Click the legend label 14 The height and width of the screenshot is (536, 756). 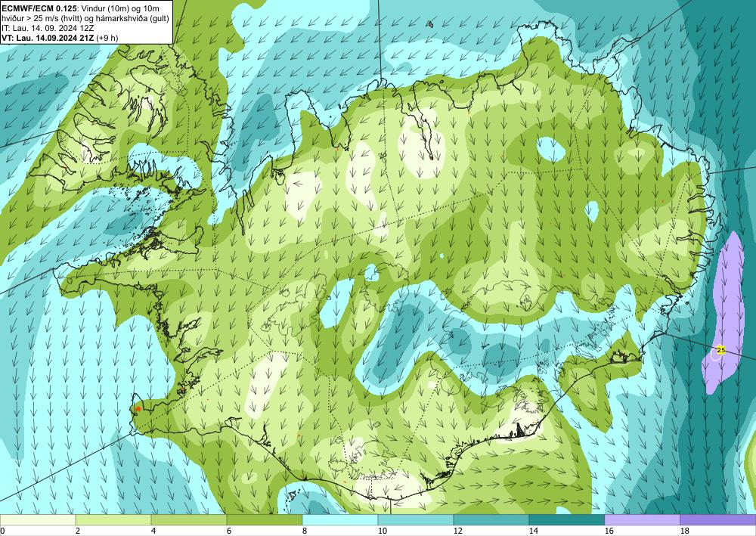pos(533,531)
